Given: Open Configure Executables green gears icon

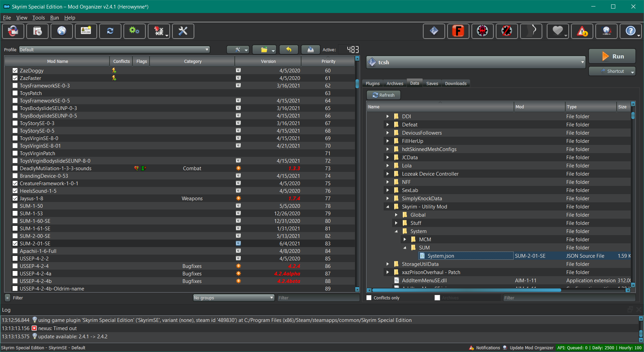Looking at the screenshot, I should point(134,31).
